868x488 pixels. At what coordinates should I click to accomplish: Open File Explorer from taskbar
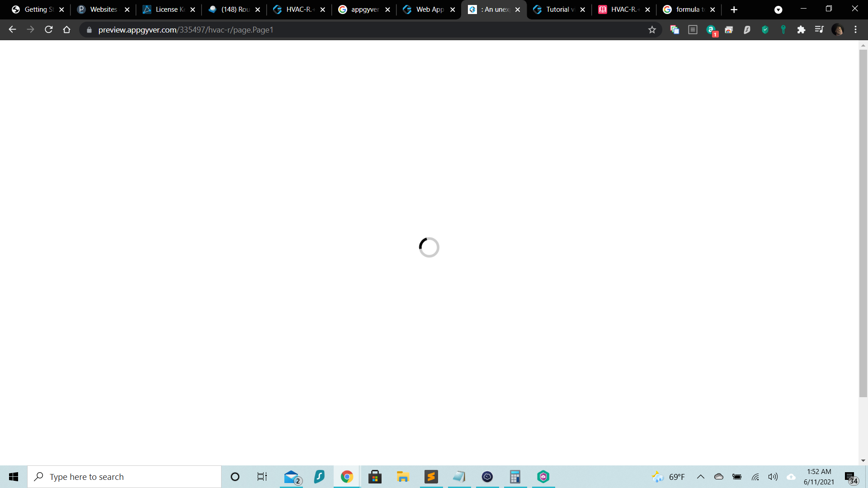403,477
